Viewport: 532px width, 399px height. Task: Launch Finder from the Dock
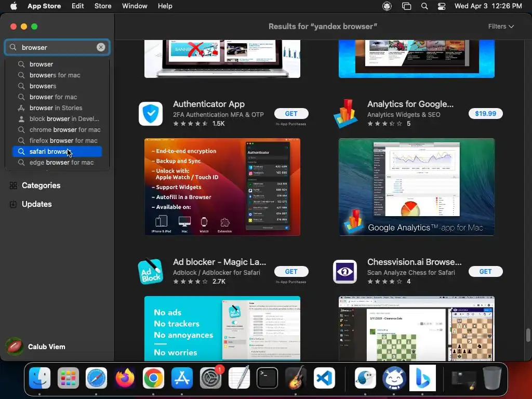[39, 378]
